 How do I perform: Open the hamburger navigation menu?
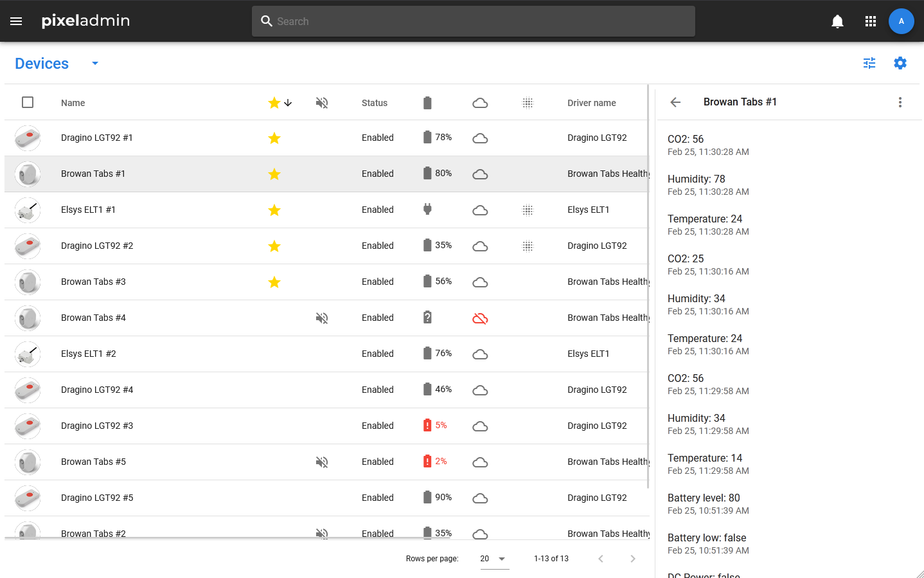[x=16, y=21]
